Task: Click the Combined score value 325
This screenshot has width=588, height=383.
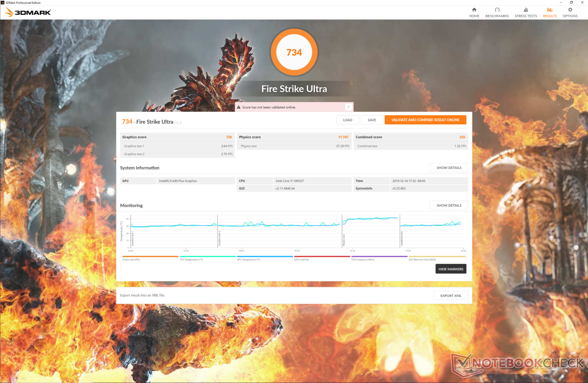Action: 462,137
